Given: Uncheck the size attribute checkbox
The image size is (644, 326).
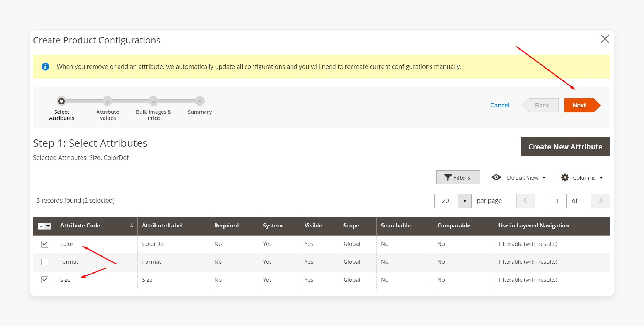Looking at the screenshot, I should [x=44, y=280].
